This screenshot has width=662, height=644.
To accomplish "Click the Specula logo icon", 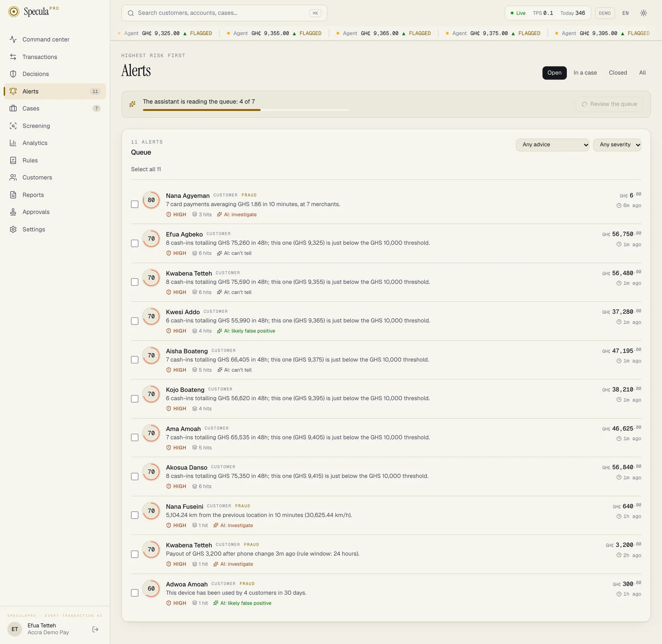I will click(14, 12).
